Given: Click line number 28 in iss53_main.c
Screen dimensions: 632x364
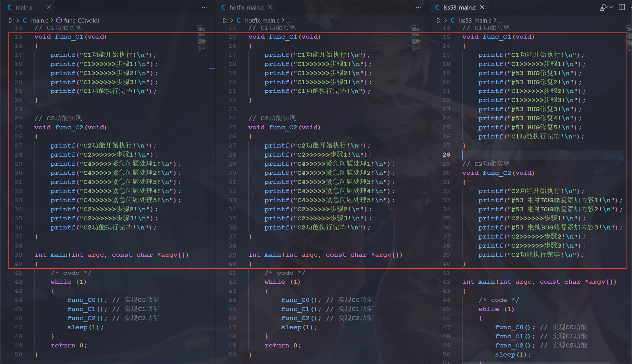Looking at the screenshot, I should click(446, 155).
